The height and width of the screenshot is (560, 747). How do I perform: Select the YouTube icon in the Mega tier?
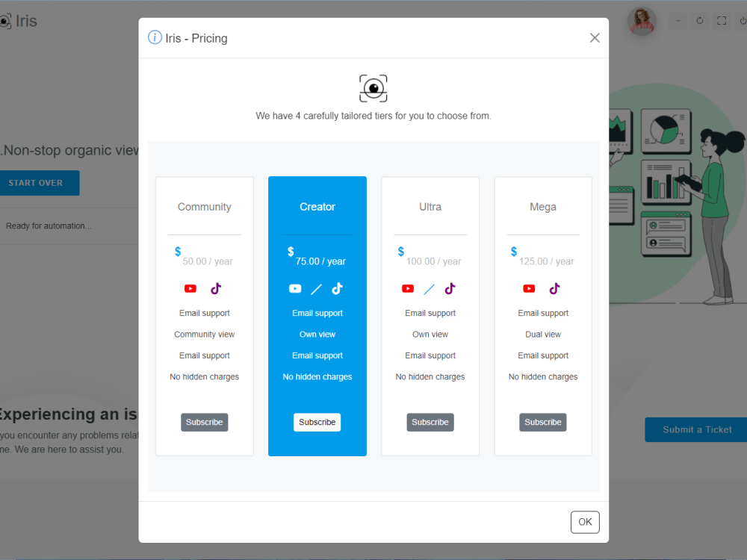point(529,288)
